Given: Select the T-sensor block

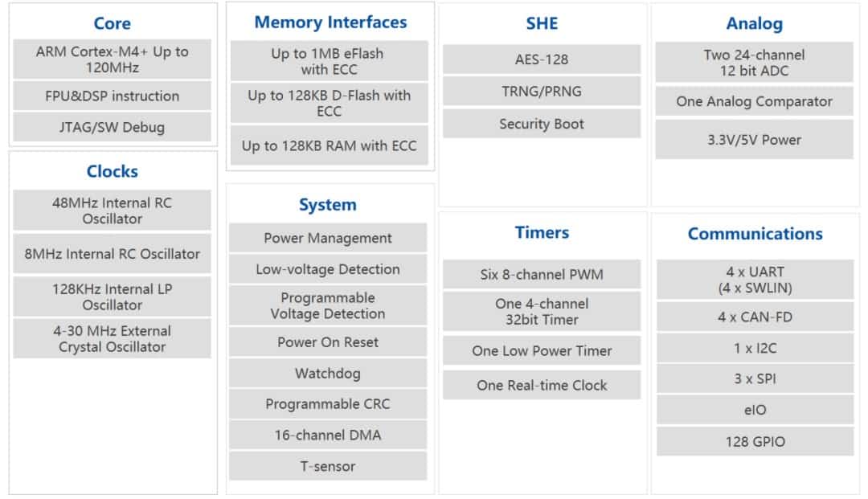Looking at the screenshot, I should coord(328,466).
